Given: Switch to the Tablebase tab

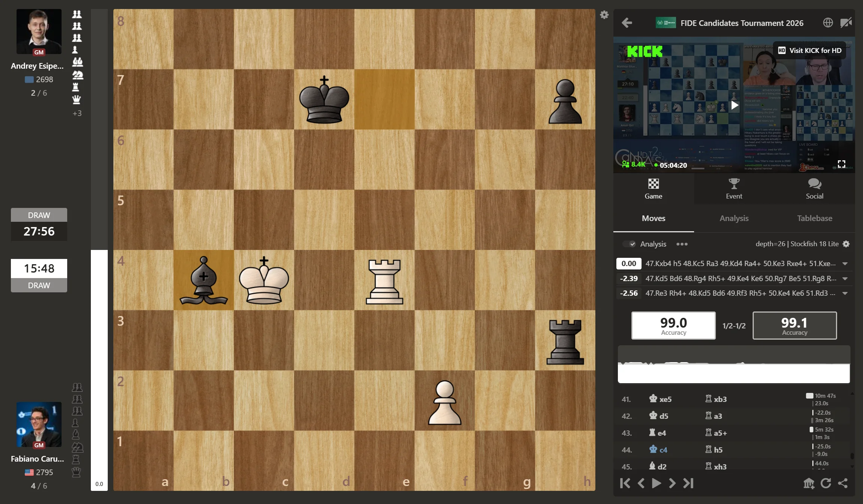Looking at the screenshot, I should (815, 218).
